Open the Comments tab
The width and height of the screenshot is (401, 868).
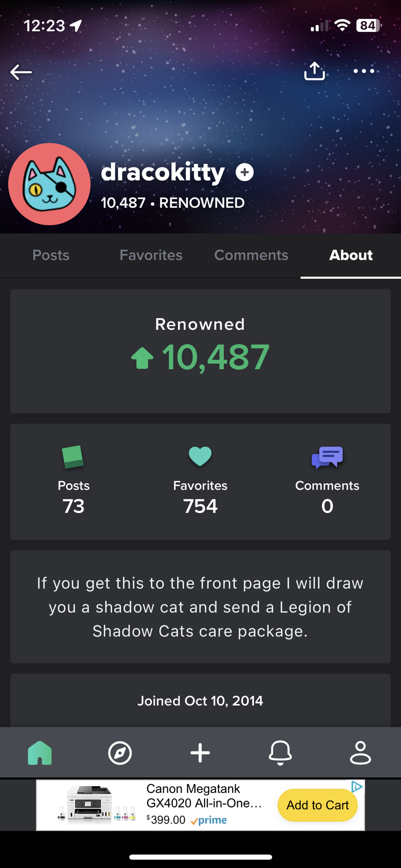(x=251, y=255)
